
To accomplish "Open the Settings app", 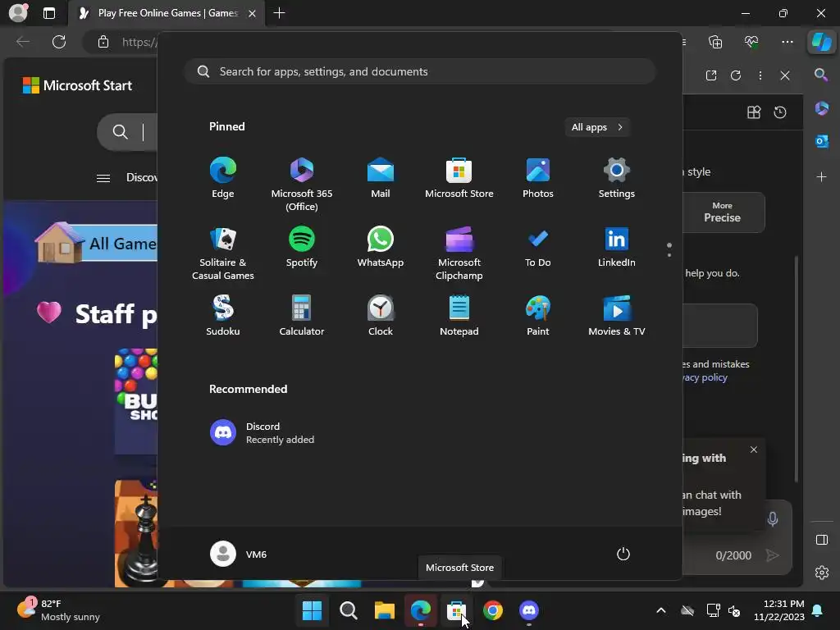I will tap(617, 178).
